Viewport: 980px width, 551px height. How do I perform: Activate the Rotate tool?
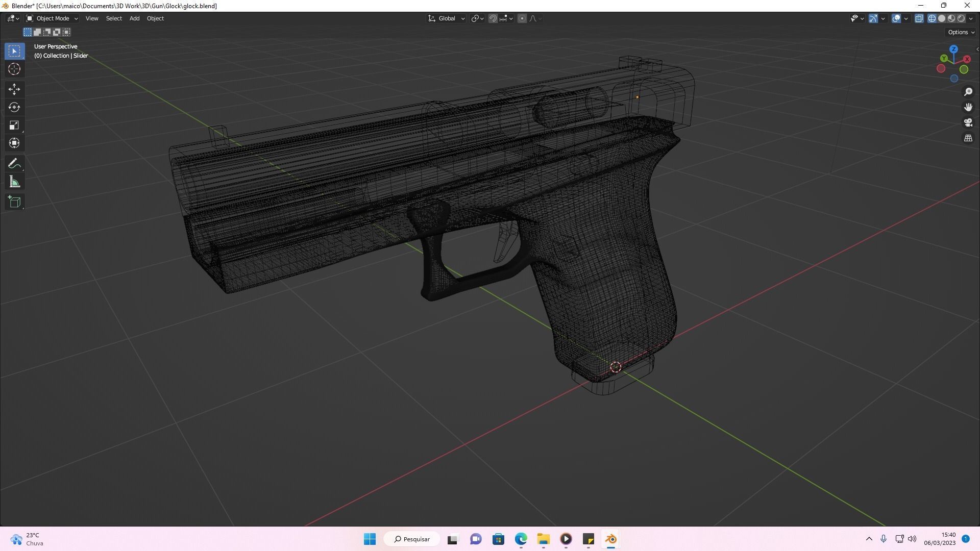(14, 107)
